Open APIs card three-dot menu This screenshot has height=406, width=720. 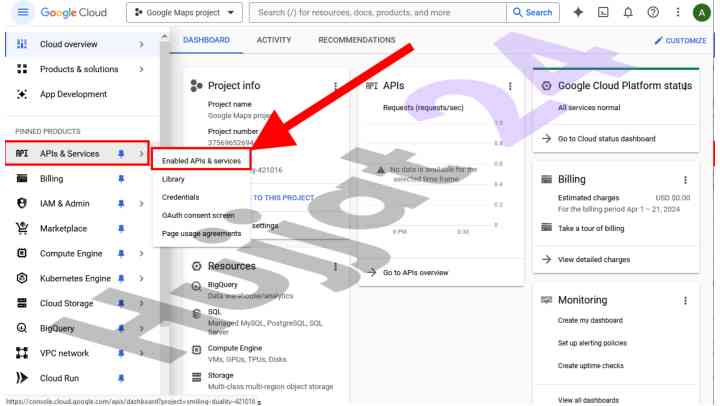pyautogui.click(x=510, y=86)
